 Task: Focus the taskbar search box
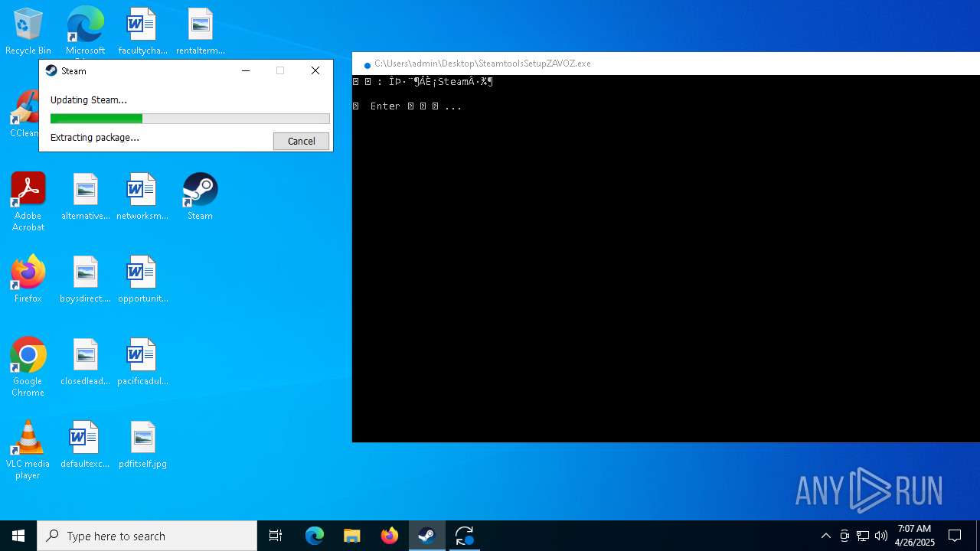pos(147,536)
